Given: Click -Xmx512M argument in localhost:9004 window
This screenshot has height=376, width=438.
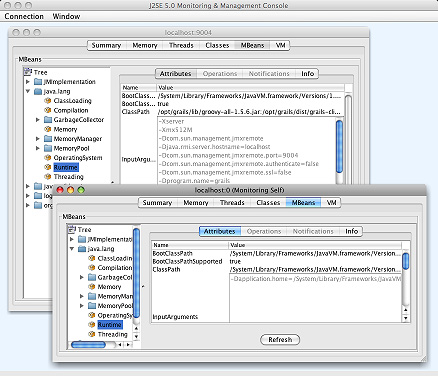Looking at the screenshot, I should coord(176,130).
